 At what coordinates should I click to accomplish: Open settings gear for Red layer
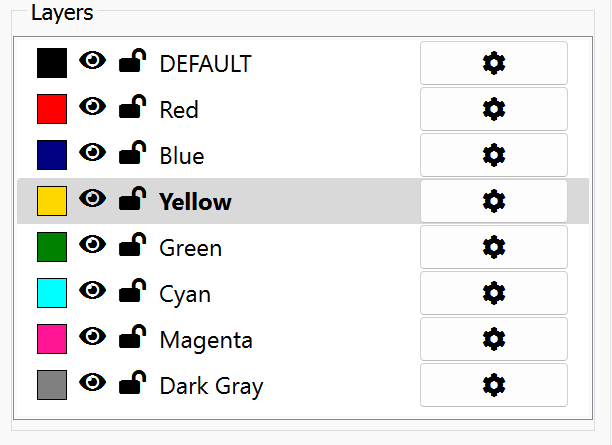click(494, 109)
